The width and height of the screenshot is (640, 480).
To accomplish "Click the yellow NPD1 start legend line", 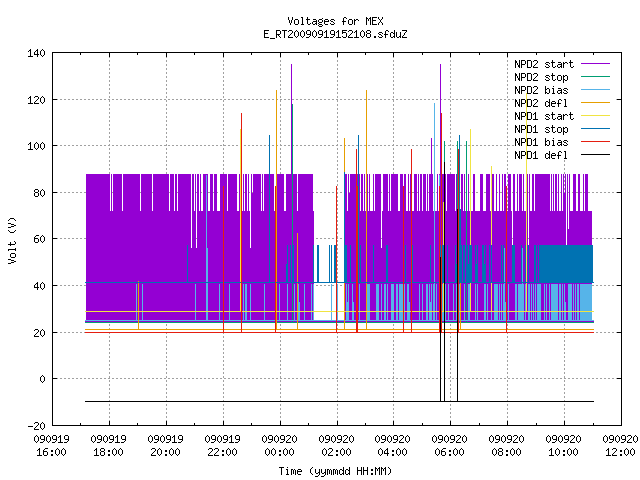I will coord(596,116).
